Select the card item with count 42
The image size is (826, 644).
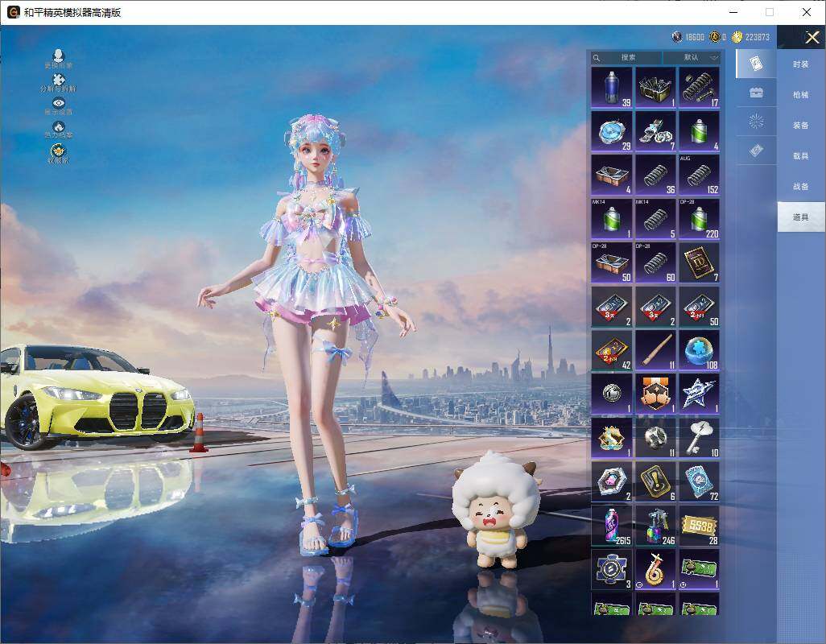(612, 350)
